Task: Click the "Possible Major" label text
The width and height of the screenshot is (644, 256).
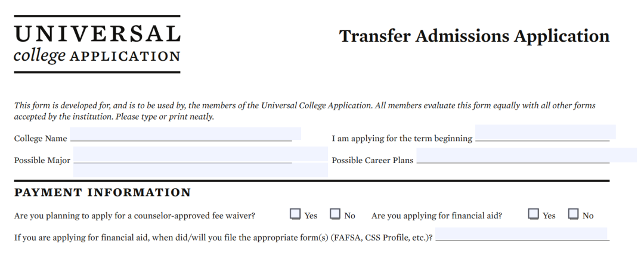Action: click(x=42, y=161)
